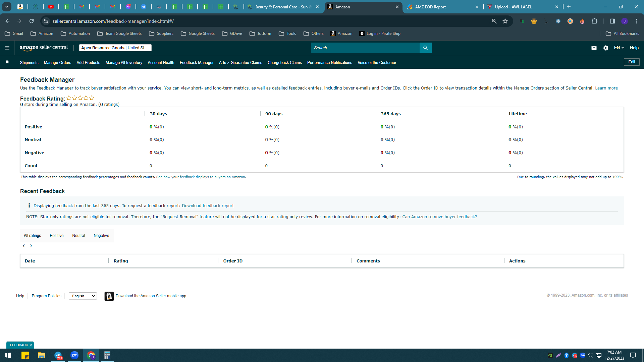
Task: Open the Chrome profile avatar
Action: [x=625, y=21]
